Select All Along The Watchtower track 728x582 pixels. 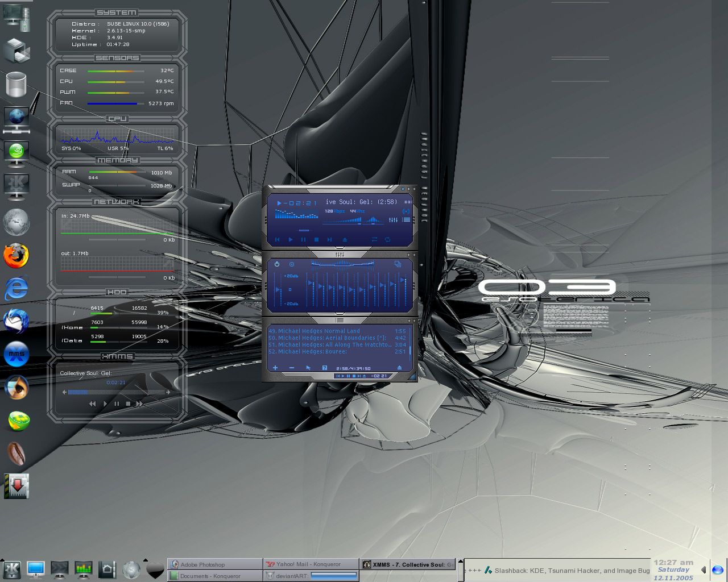coord(337,344)
